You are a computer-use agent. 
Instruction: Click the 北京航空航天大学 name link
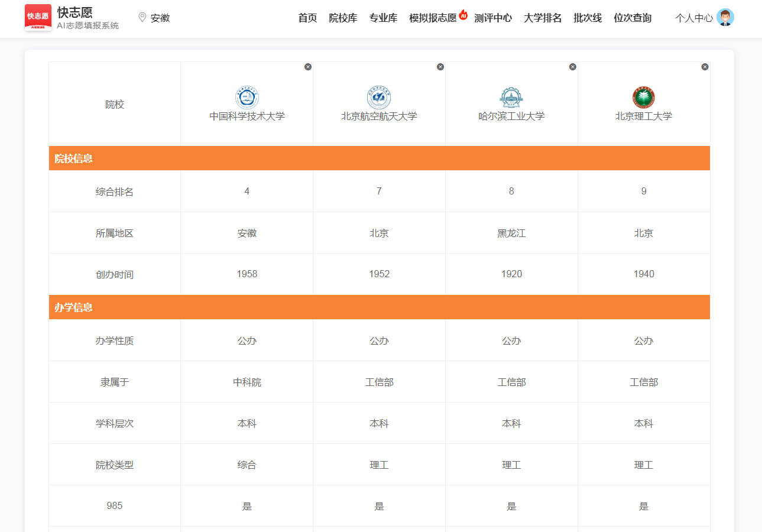(379, 116)
